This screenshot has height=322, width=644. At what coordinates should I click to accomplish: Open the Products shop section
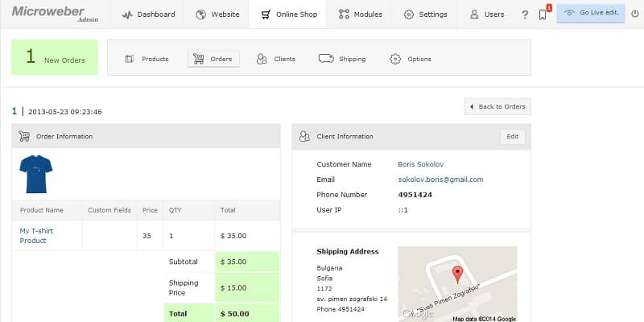pyautogui.click(x=147, y=59)
